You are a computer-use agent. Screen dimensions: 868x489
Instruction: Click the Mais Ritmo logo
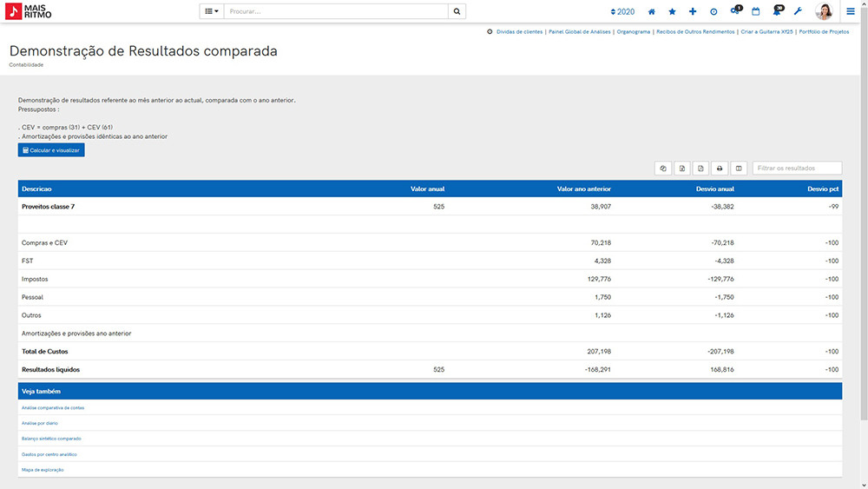click(29, 11)
